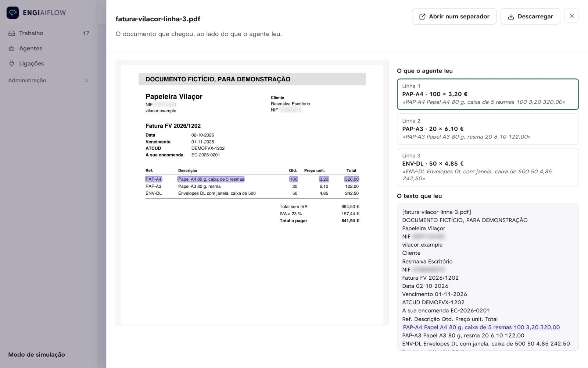Click the 684,50 € total sem IVA

(350, 207)
